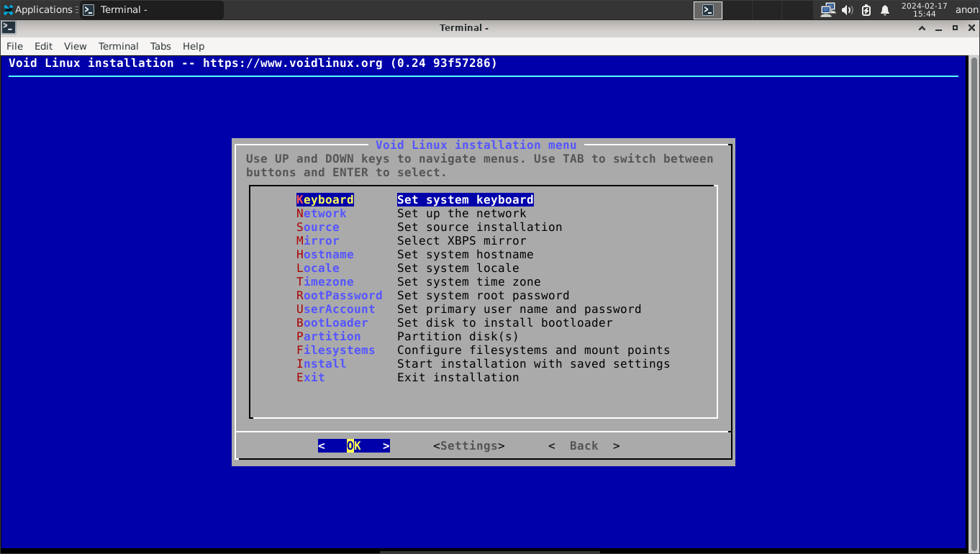Select the UserAccount menu entry
980x554 pixels.
pos(336,309)
